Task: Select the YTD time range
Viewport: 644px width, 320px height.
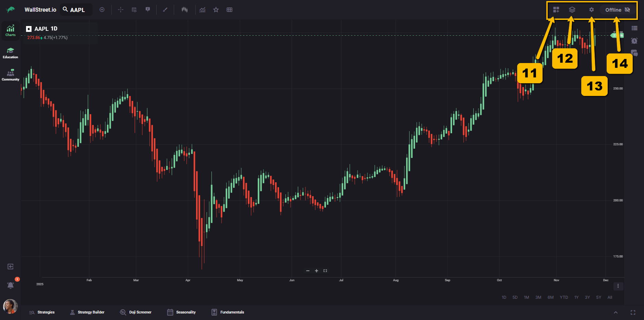Action: coord(564,297)
